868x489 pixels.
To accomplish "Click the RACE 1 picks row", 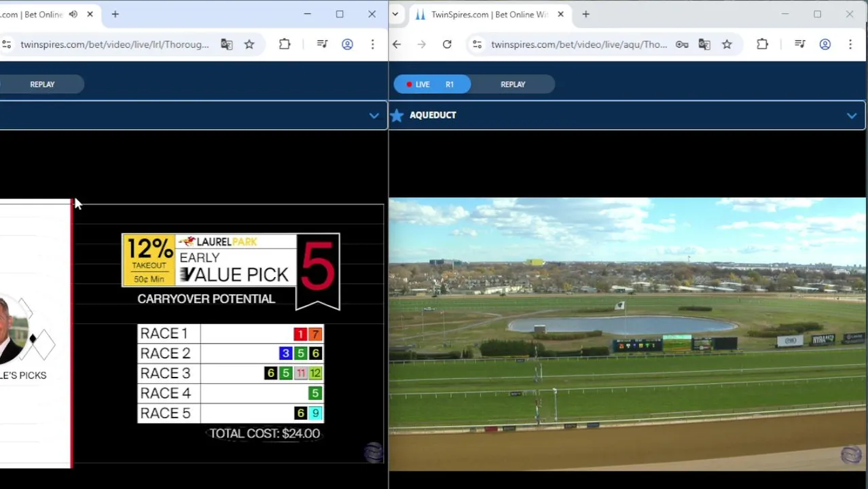I will point(231,333).
